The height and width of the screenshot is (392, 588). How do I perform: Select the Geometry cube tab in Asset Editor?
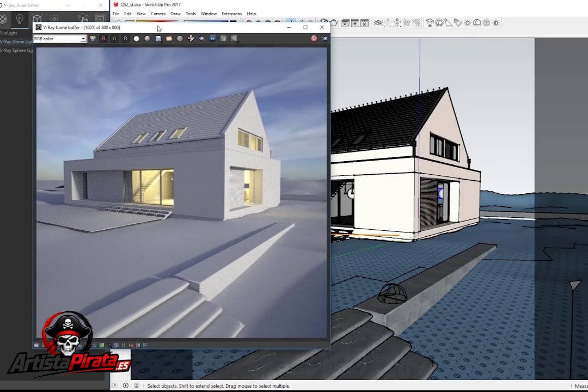(x=37, y=19)
